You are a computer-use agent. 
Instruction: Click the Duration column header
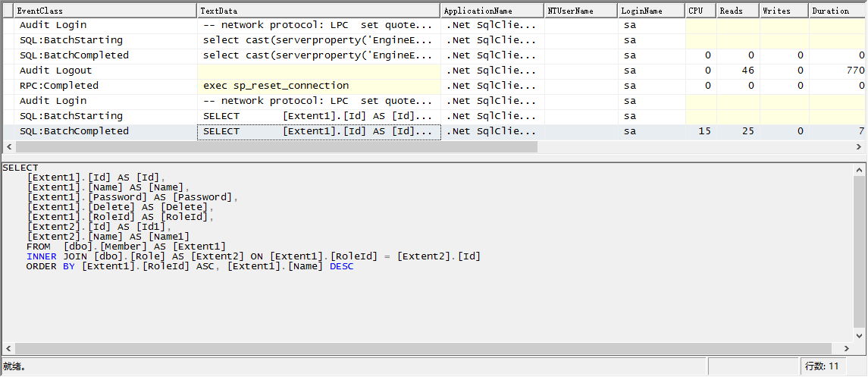coord(838,11)
